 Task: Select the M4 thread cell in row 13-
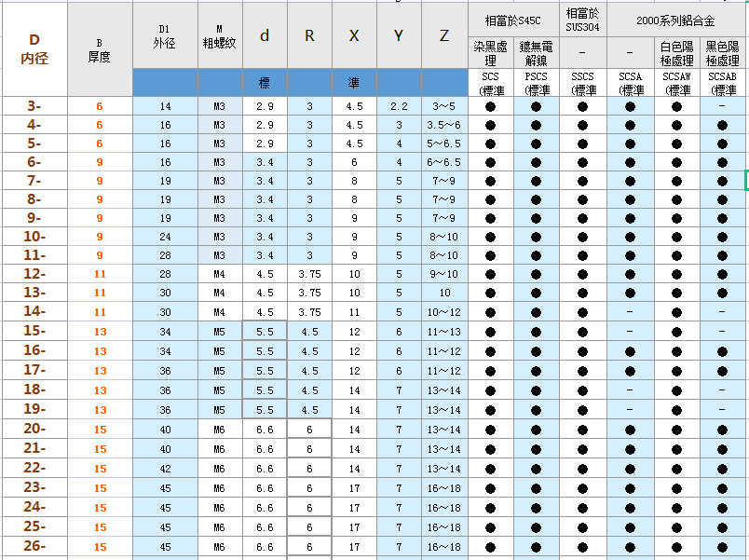[219, 293]
